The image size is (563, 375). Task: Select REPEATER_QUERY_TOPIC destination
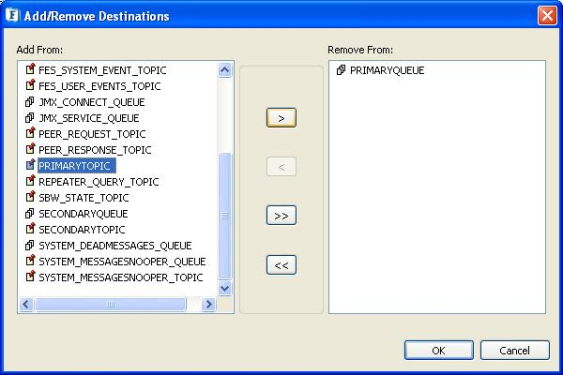pos(98,182)
